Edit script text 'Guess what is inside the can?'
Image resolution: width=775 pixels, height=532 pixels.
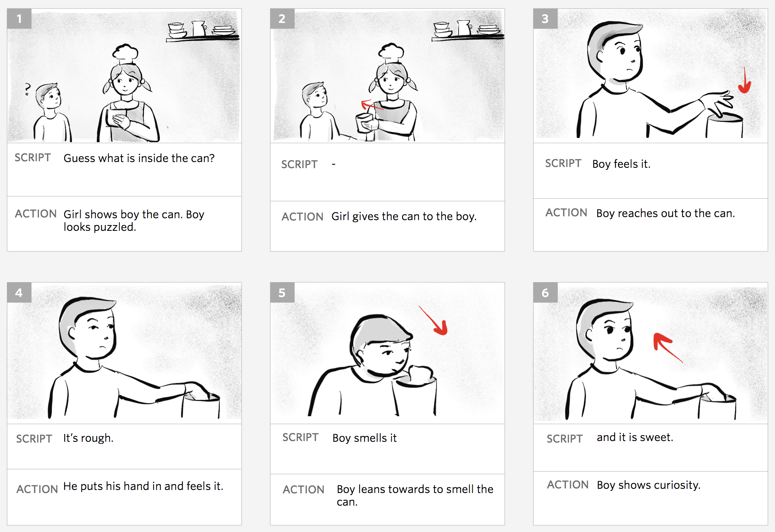tap(139, 158)
